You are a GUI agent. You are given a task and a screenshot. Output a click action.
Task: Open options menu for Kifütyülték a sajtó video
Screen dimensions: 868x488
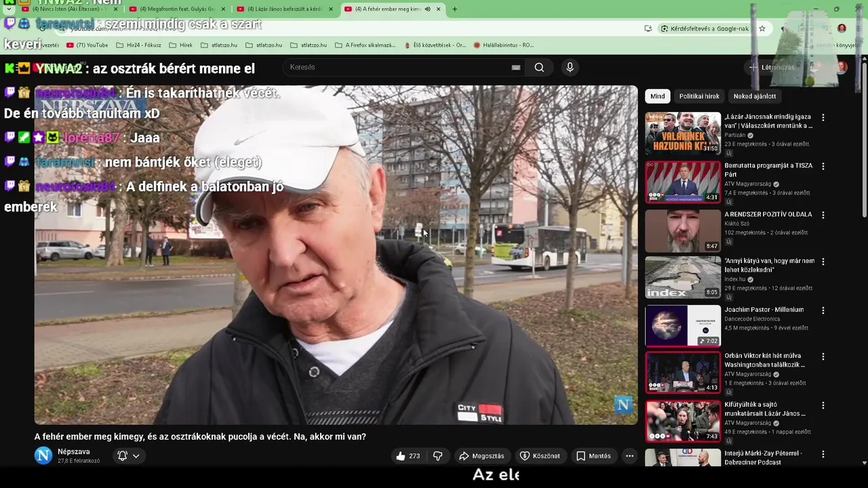(823, 405)
